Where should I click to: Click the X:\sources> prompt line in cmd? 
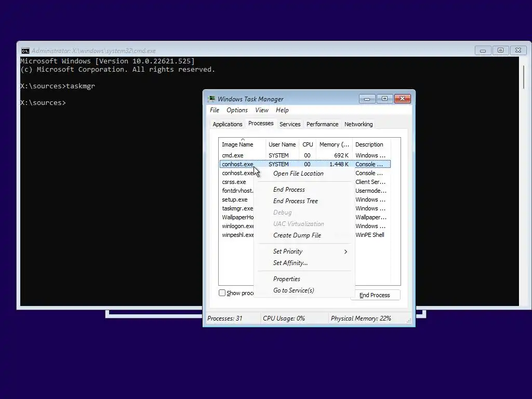[43, 103]
